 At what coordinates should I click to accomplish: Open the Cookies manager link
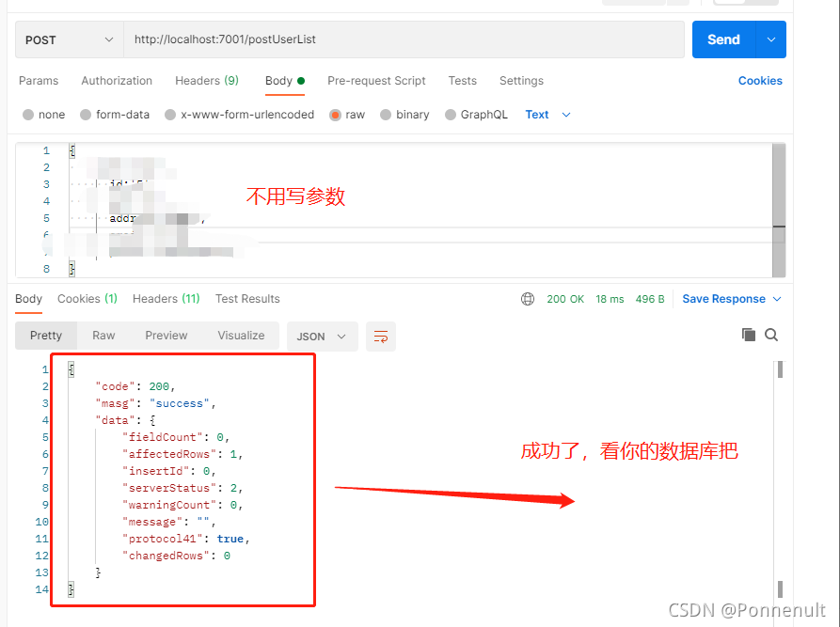pos(760,81)
